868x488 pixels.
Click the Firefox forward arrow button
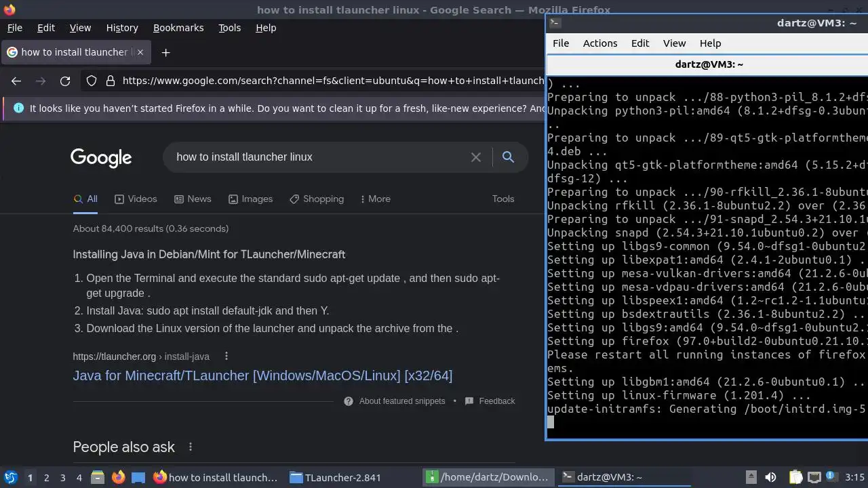[41, 81]
